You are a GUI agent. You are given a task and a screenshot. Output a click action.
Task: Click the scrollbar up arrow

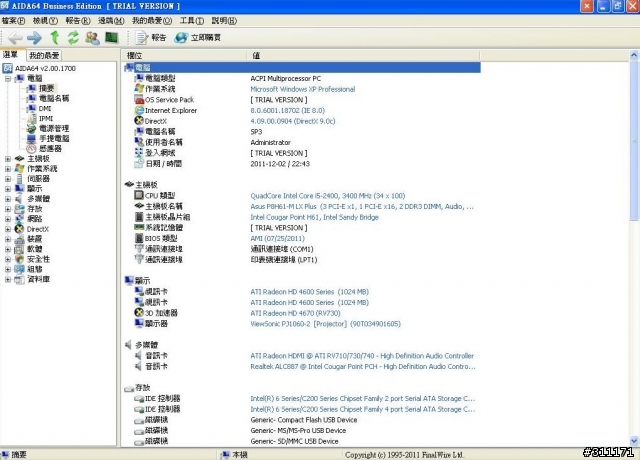634,54
